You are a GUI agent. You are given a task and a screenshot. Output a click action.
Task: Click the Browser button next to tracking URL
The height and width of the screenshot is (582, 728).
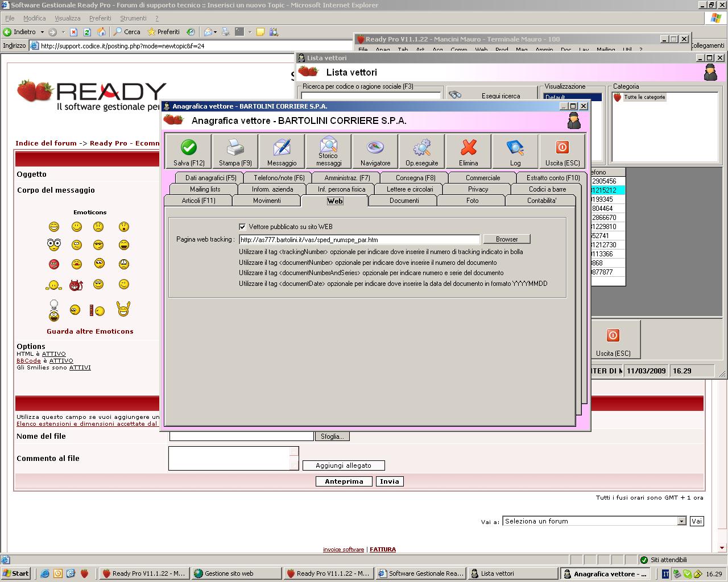click(x=507, y=239)
